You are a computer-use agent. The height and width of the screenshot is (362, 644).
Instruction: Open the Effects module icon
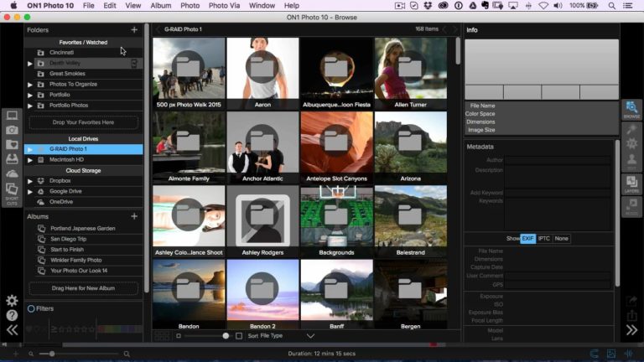tap(631, 143)
